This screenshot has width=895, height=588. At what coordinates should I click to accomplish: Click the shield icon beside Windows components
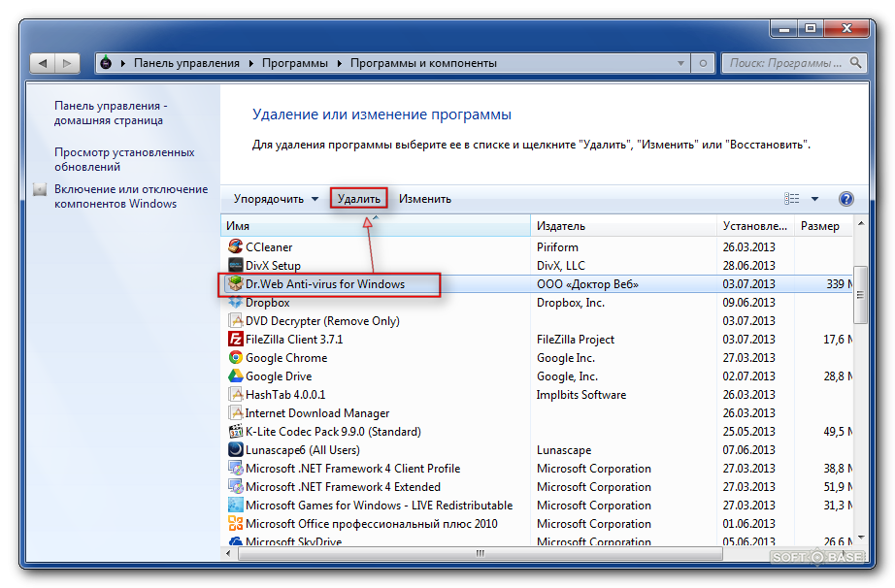[40, 189]
